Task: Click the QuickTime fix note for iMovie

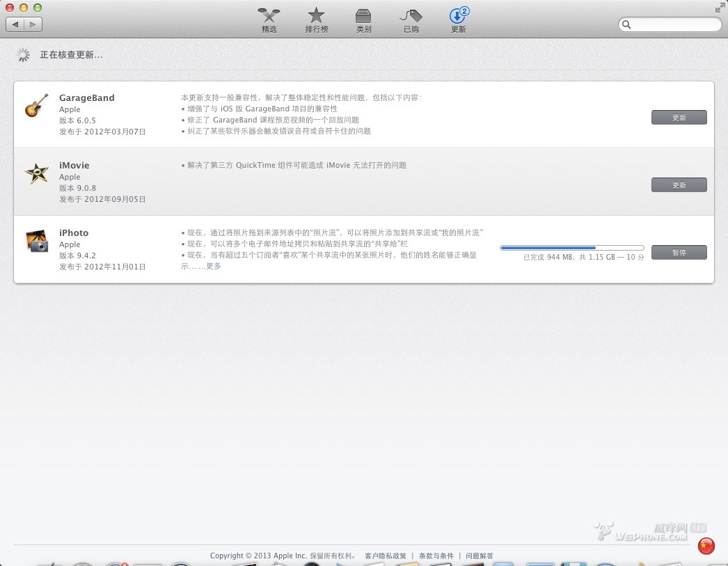Action: (x=294, y=165)
